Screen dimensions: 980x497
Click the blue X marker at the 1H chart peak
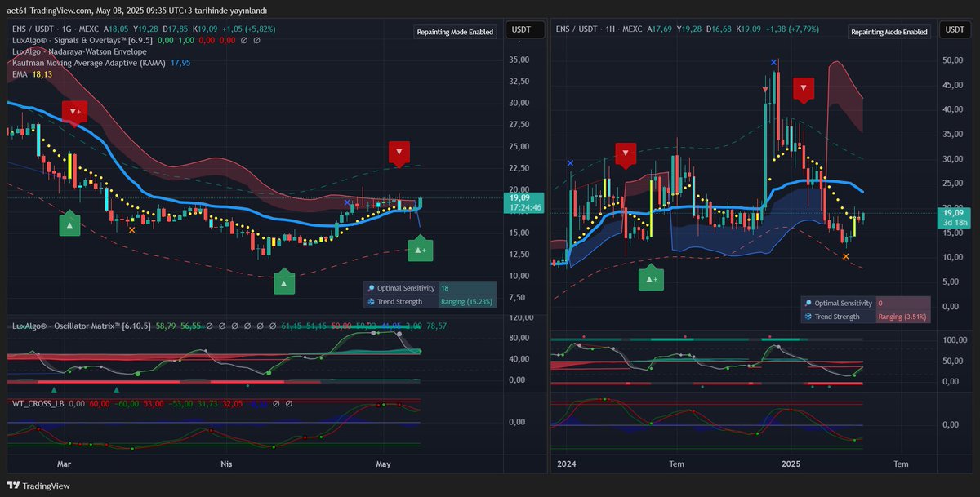coord(773,62)
